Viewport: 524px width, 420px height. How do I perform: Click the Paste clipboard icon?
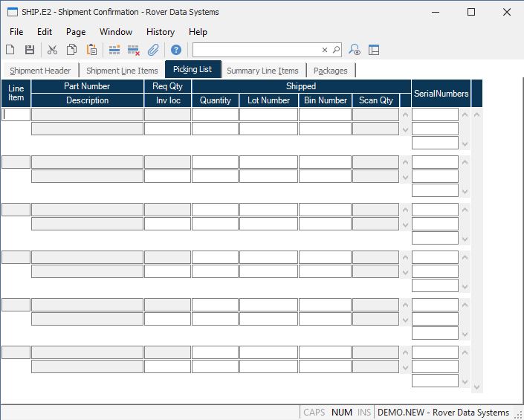(x=91, y=50)
